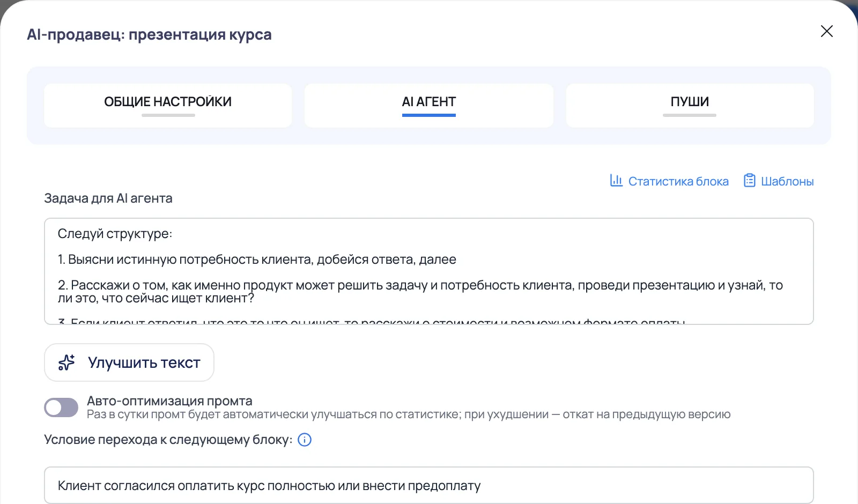Open the Шаблоны link
The height and width of the screenshot is (504, 858).
787,181
